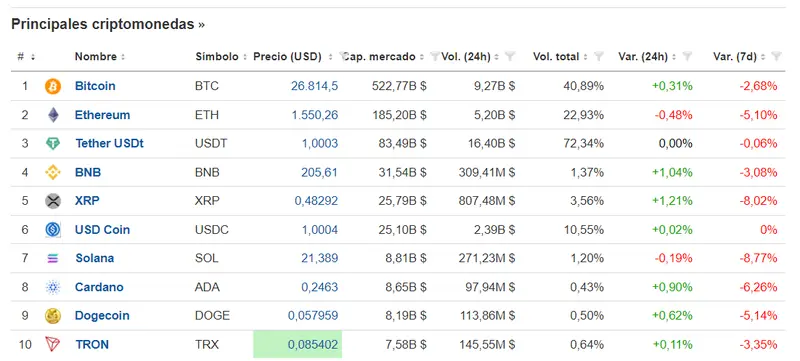Click the TRX symbol cell
This screenshot has height=361, width=800.
point(207,345)
